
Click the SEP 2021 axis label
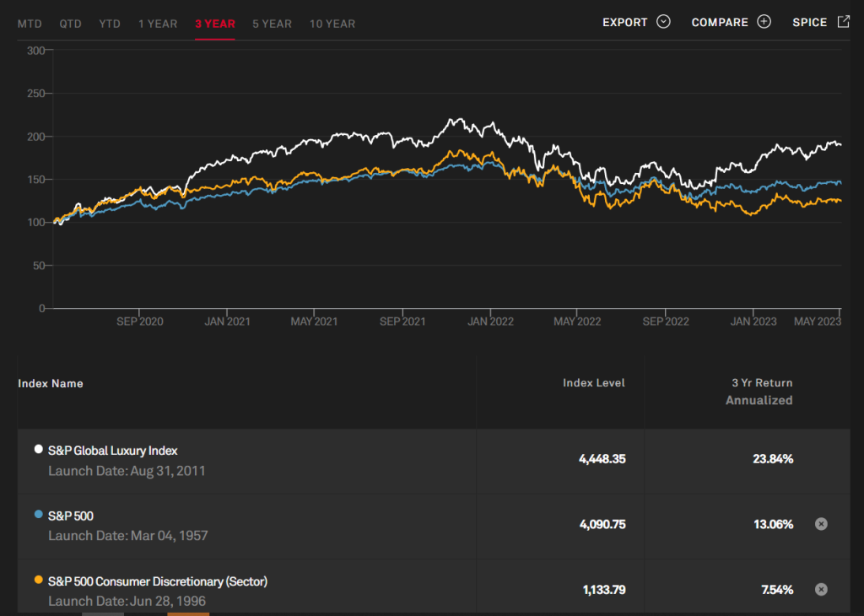[x=402, y=322]
